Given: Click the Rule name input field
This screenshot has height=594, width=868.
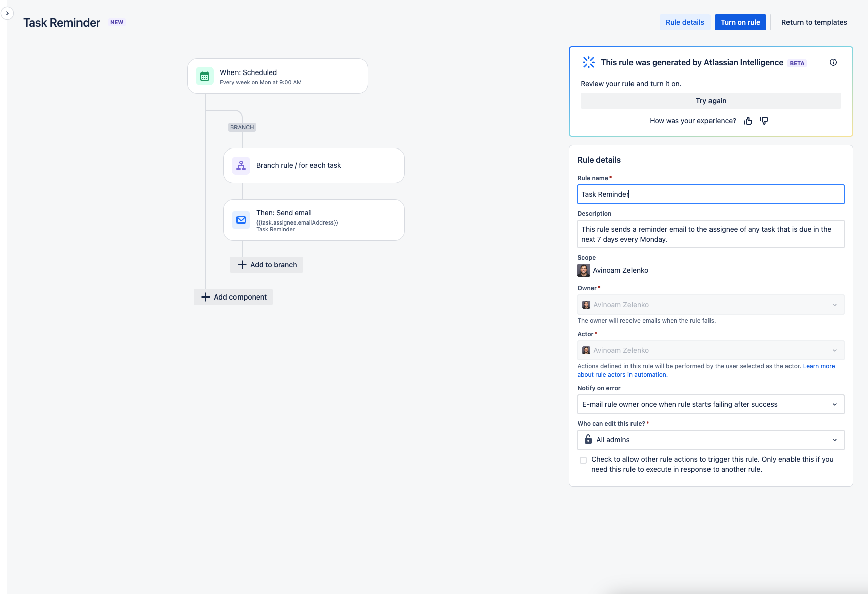Looking at the screenshot, I should point(711,194).
